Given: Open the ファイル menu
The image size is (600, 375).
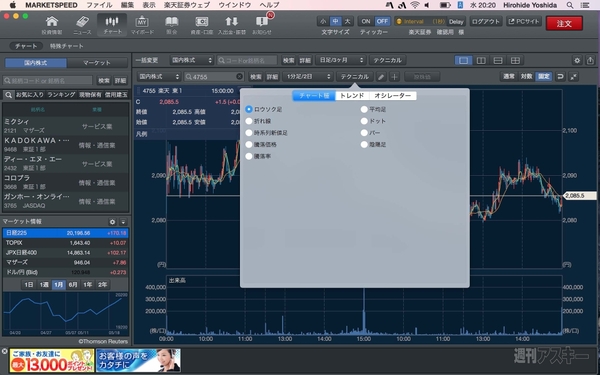Looking at the screenshot, I should [x=99, y=5].
